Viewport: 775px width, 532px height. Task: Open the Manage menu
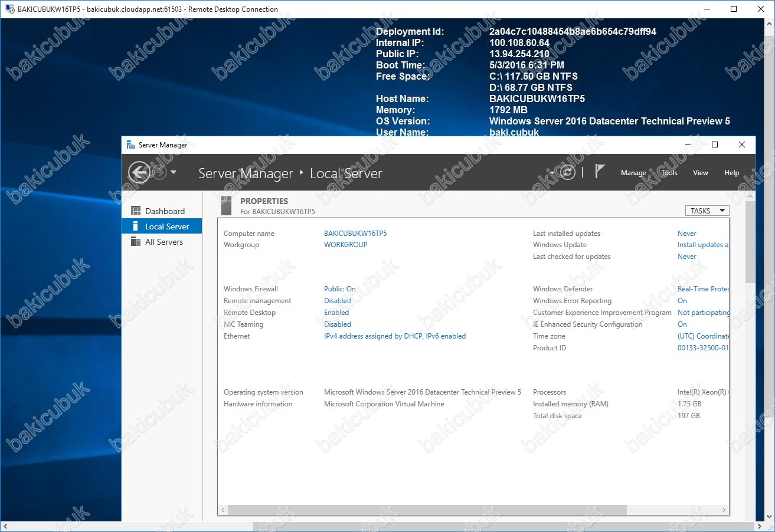(633, 173)
